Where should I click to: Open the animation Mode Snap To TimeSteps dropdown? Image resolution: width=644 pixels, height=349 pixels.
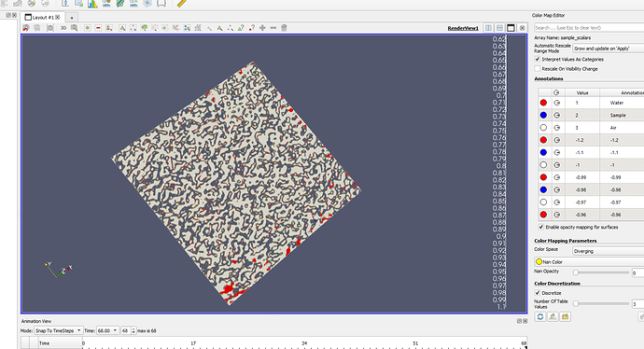(x=58, y=330)
